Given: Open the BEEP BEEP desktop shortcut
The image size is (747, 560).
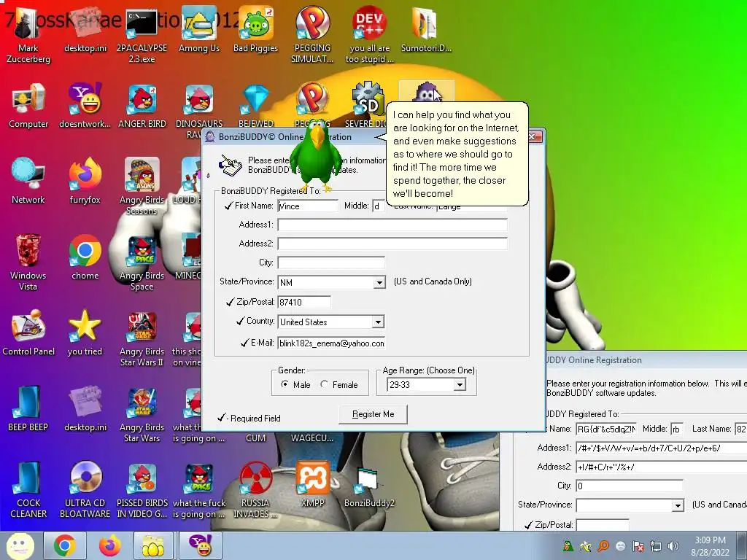Looking at the screenshot, I should (x=28, y=408).
